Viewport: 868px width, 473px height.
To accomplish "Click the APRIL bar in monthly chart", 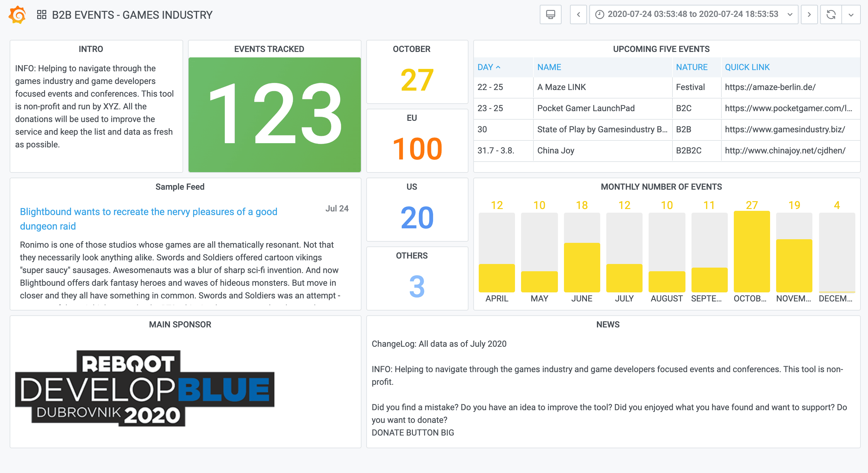I will click(x=497, y=278).
